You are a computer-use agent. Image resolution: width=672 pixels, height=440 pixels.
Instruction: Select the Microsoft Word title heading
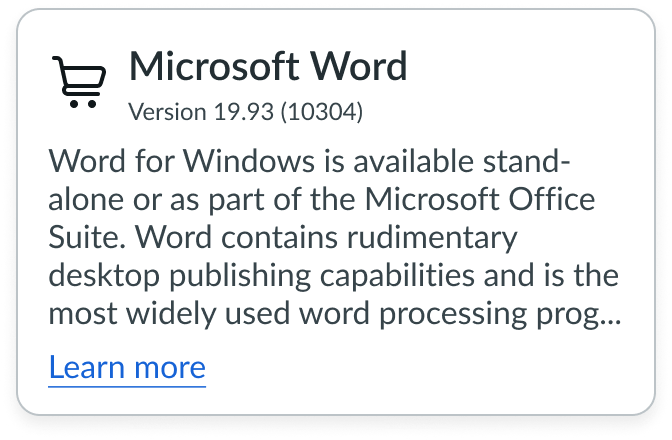click(x=268, y=67)
